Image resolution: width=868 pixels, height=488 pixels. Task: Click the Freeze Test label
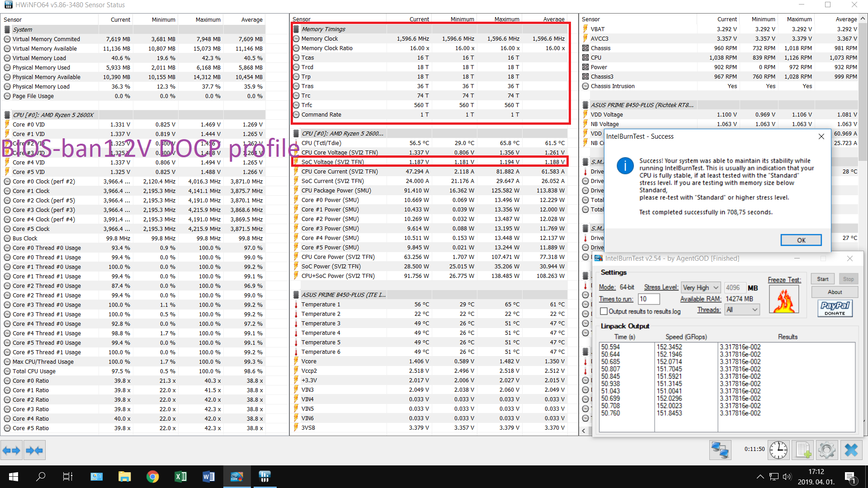(x=784, y=280)
